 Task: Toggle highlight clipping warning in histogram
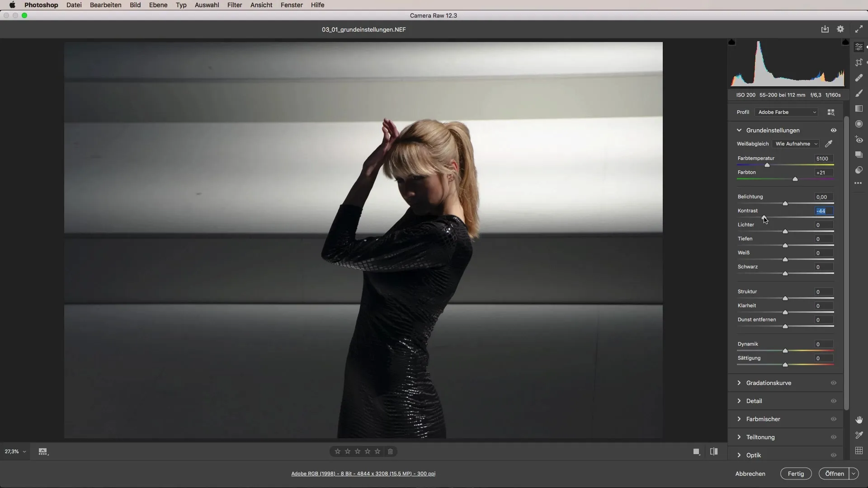(x=845, y=42)
